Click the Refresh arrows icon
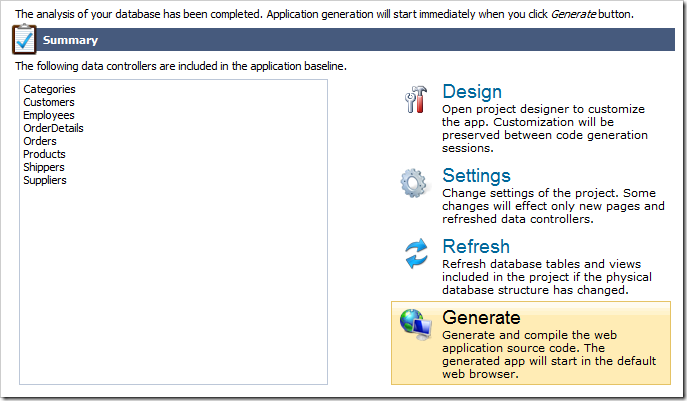The width and height of the screenshot is (687, 401). (415, 254)
